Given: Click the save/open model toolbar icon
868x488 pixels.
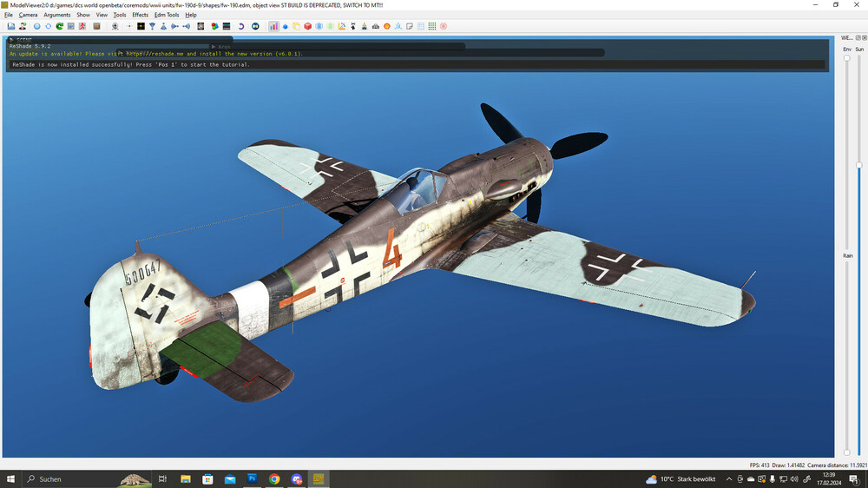Looking at the screenshot, I should tap(11, 26).
